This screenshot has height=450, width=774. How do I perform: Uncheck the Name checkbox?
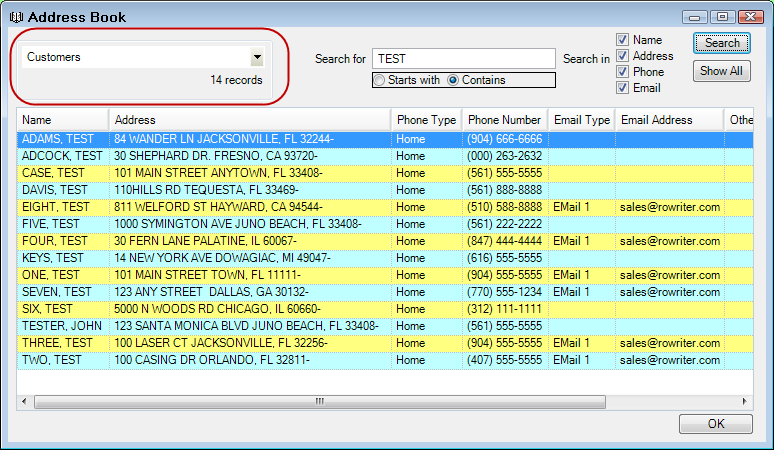pyautogui.click(x=622, y=40)
